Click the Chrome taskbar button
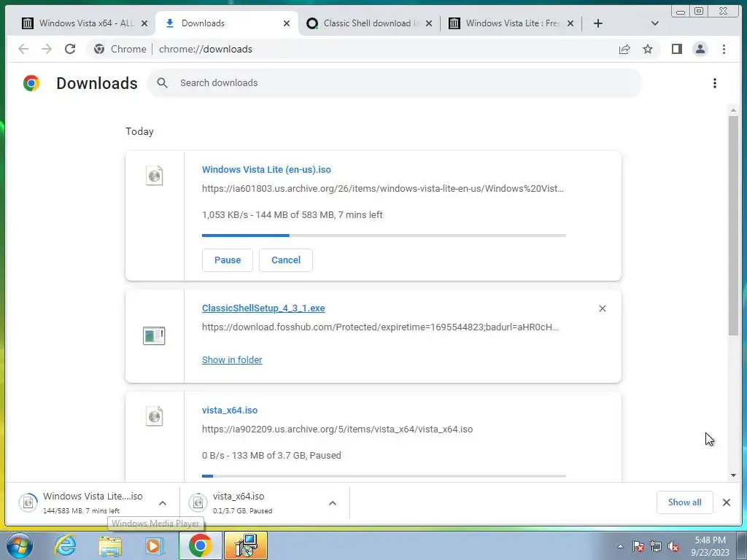This screenshot has height=560, width=747. [200, 545]
